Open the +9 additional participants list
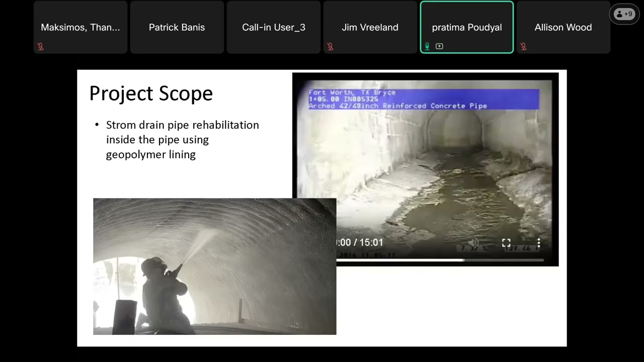This screenshot has height=362, width=644. point(624,14)
